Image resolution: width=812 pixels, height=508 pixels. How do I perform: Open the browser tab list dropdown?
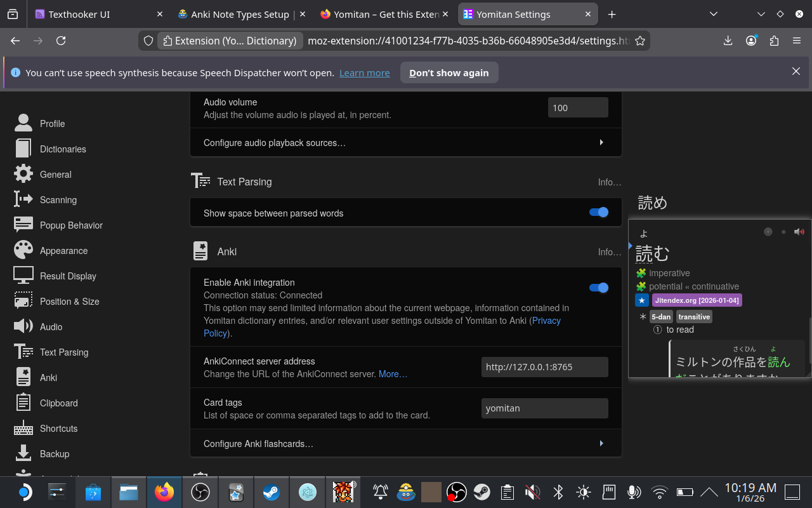[714, 13]
